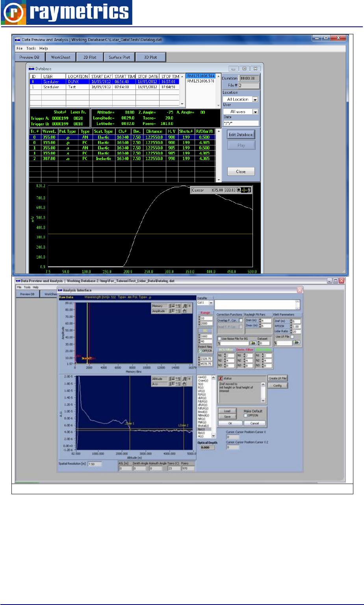The image size is (364, 605).
Task: Click the Save button
Action: click(227, 417)
